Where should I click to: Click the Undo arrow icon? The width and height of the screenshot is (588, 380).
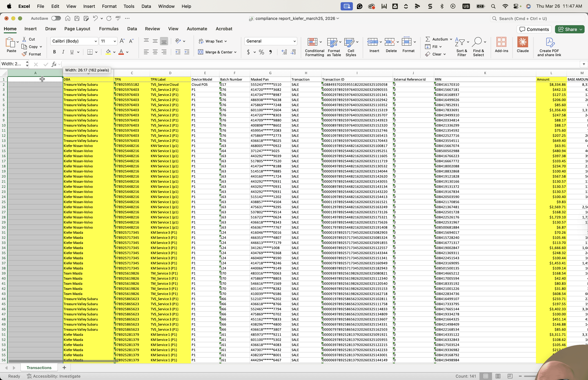coord(95,18)
